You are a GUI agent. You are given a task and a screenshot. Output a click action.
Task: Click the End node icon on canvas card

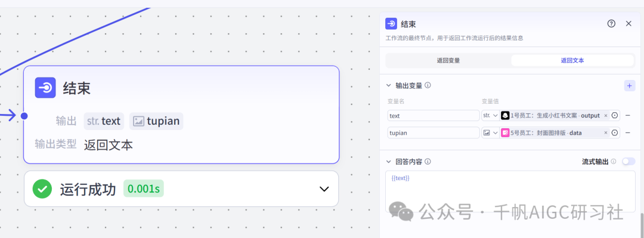45,88
